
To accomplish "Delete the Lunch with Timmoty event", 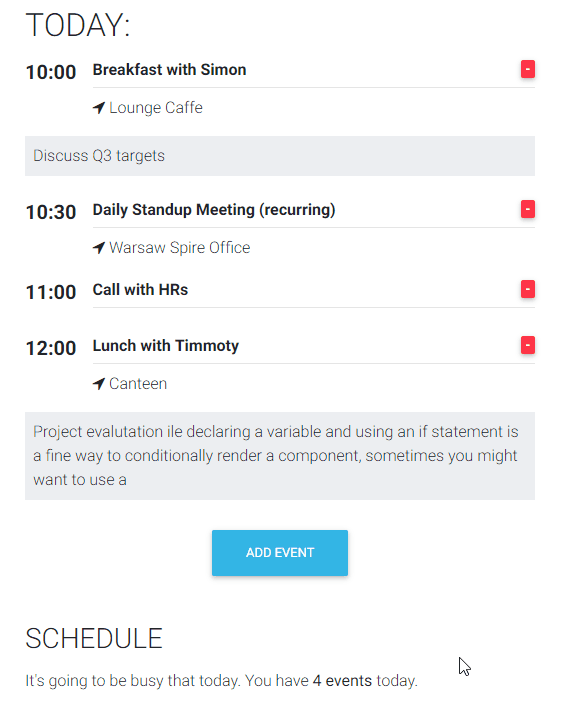I will tap(528, 345).
